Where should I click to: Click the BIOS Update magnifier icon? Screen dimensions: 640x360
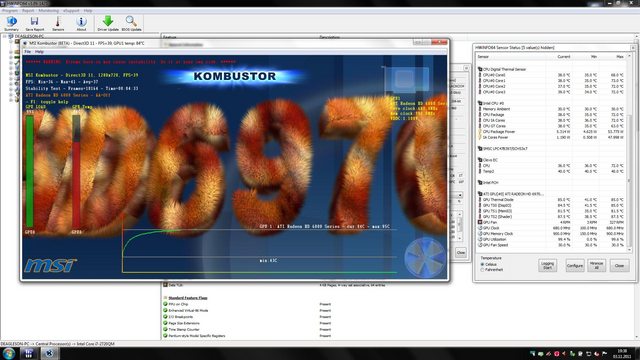131,23
